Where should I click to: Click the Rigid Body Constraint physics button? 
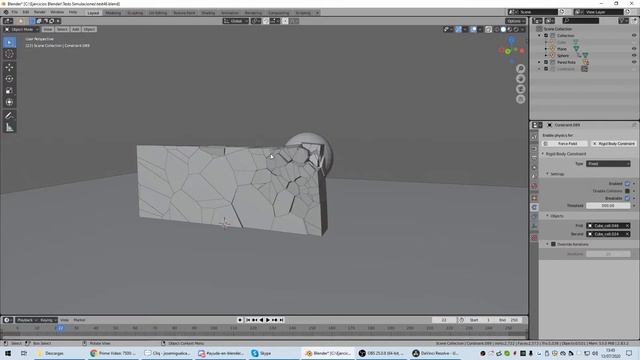(613, 144)
